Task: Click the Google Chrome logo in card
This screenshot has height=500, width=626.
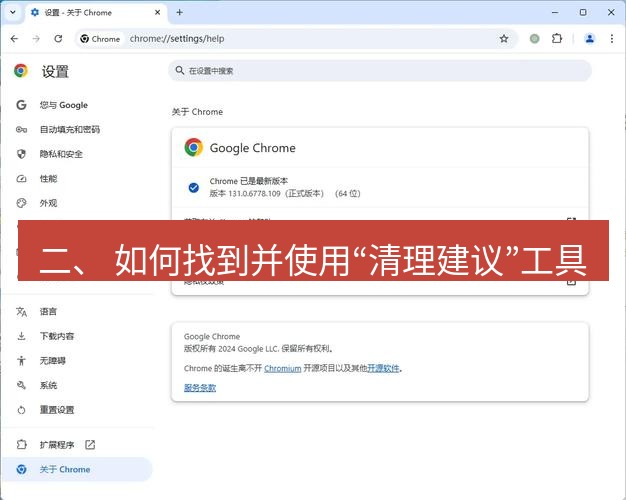Action: coord(194,147)
